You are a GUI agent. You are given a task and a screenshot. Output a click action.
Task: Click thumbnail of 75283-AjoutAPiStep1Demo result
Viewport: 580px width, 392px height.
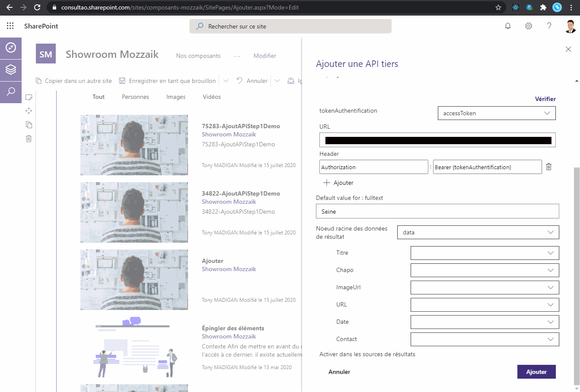tap(134, 145)
